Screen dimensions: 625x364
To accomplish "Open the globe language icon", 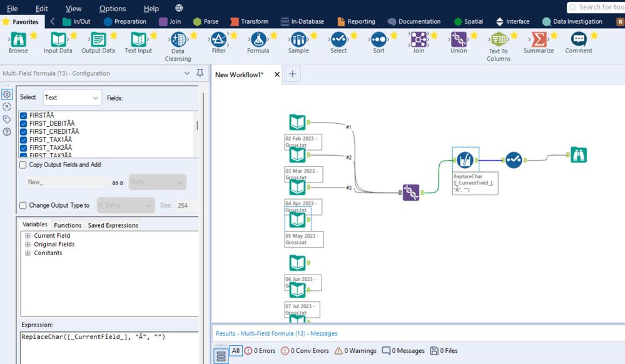I will pos(179,8).
